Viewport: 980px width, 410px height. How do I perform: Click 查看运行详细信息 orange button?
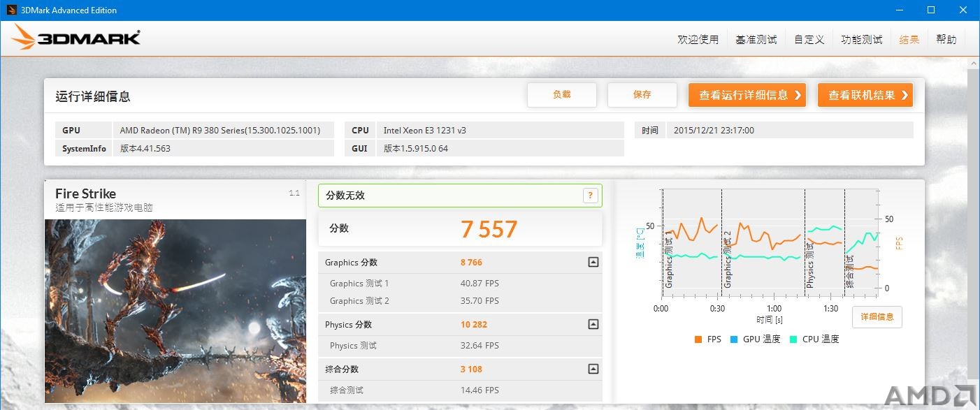(747, 95)
